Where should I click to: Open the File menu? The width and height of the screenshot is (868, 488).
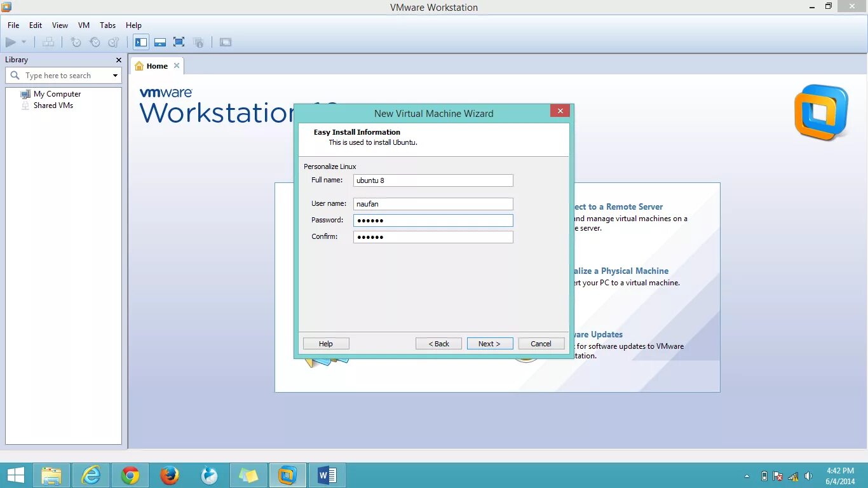point(13,25)
